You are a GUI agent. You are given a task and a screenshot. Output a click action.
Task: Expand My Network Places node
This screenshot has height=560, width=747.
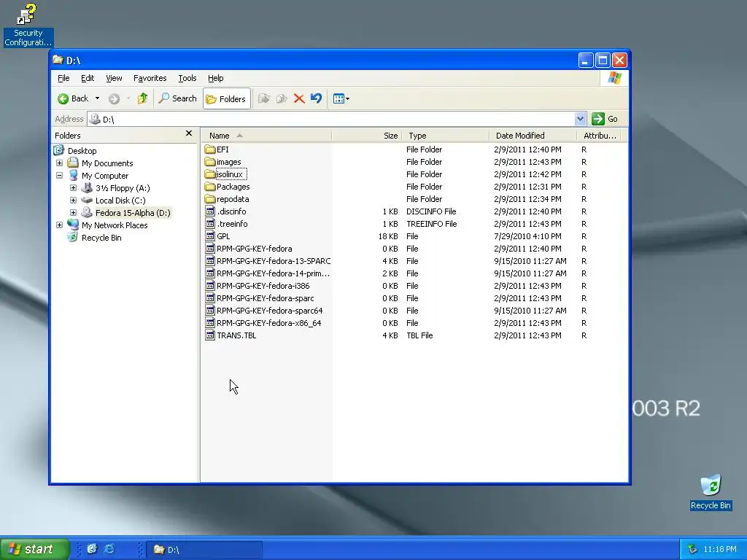(60, 225)
